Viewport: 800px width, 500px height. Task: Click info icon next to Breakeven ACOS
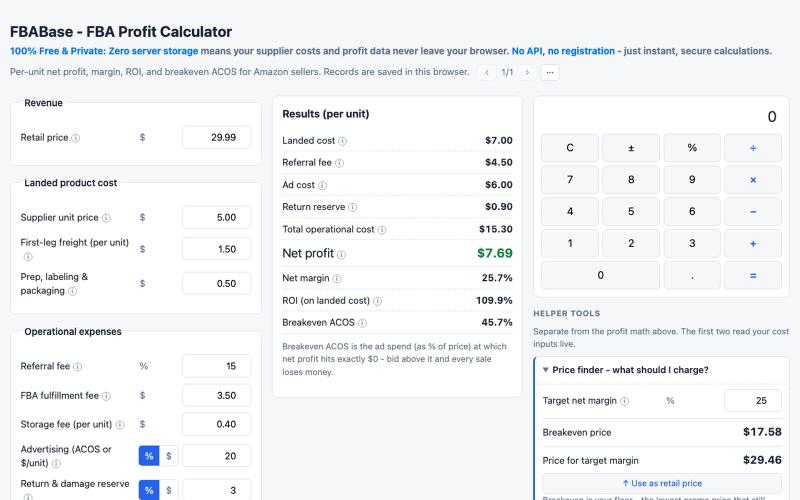[x=362, y=323]
